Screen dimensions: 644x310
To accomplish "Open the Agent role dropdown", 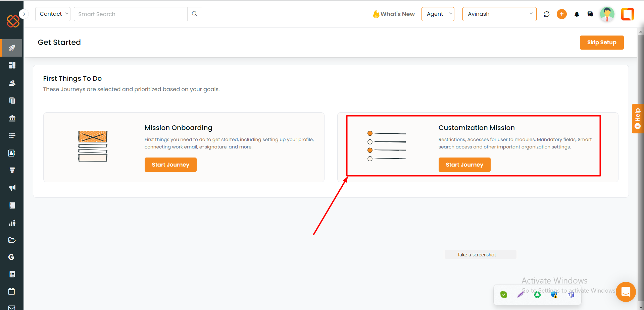I will tap(438, 14).
